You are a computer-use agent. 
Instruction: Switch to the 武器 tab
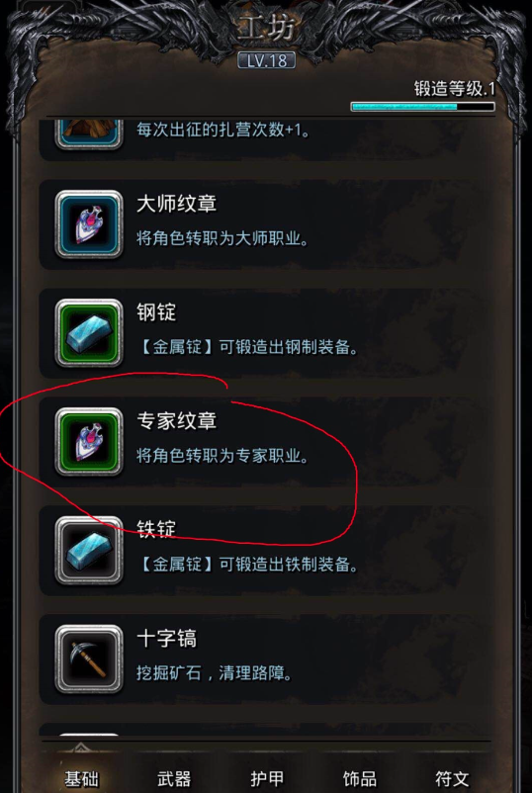[x=174, y=779]
